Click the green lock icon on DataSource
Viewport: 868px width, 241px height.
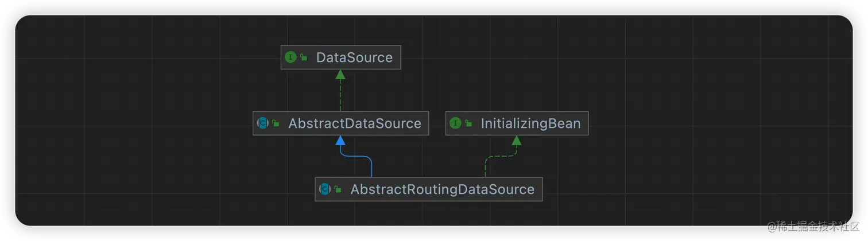303,58
